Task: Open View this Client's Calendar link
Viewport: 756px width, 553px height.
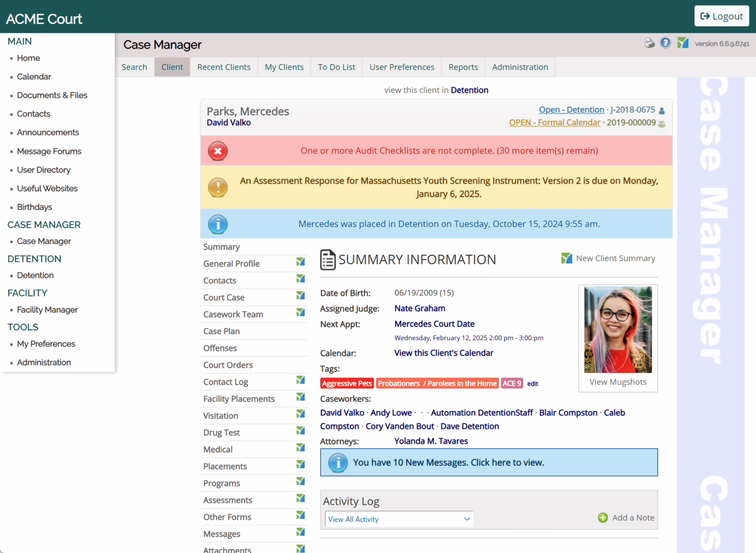Action: point(444,353)
